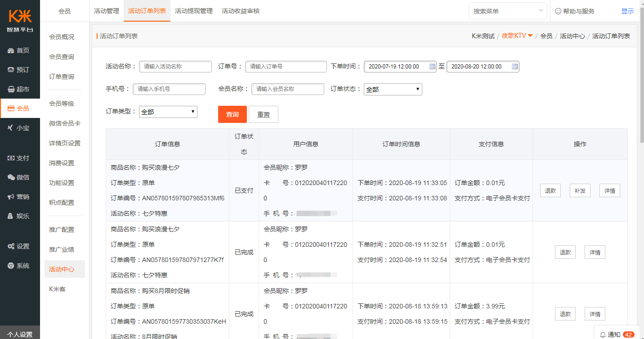
Task: Switch to the 活动管理 tab
Action: pos(107,11)
